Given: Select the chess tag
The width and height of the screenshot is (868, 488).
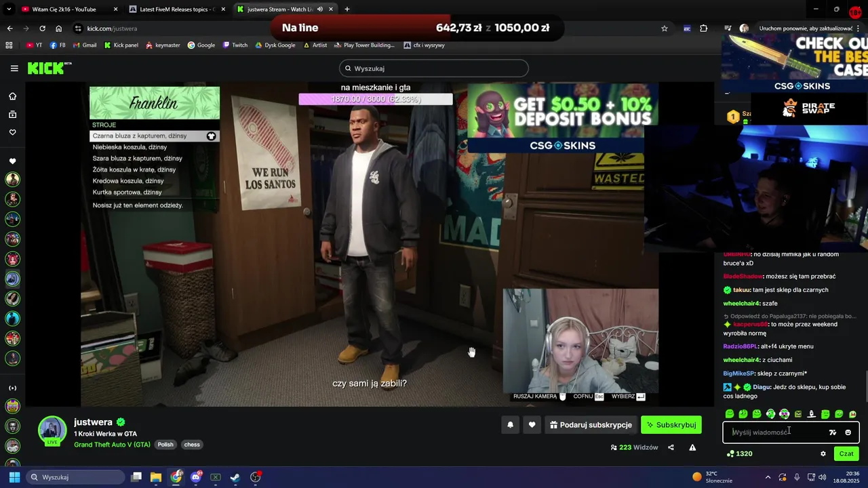Looking at the screenshot, I should (192, 445).
